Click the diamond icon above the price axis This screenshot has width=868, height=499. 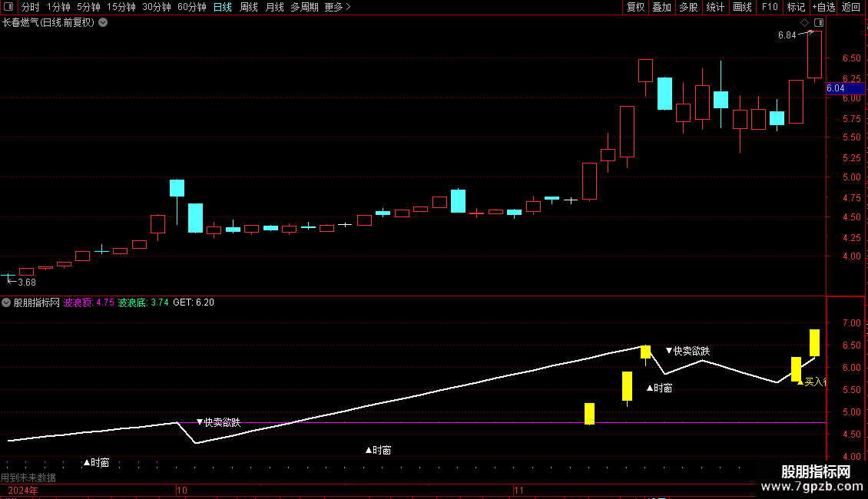tap(805, 23)
